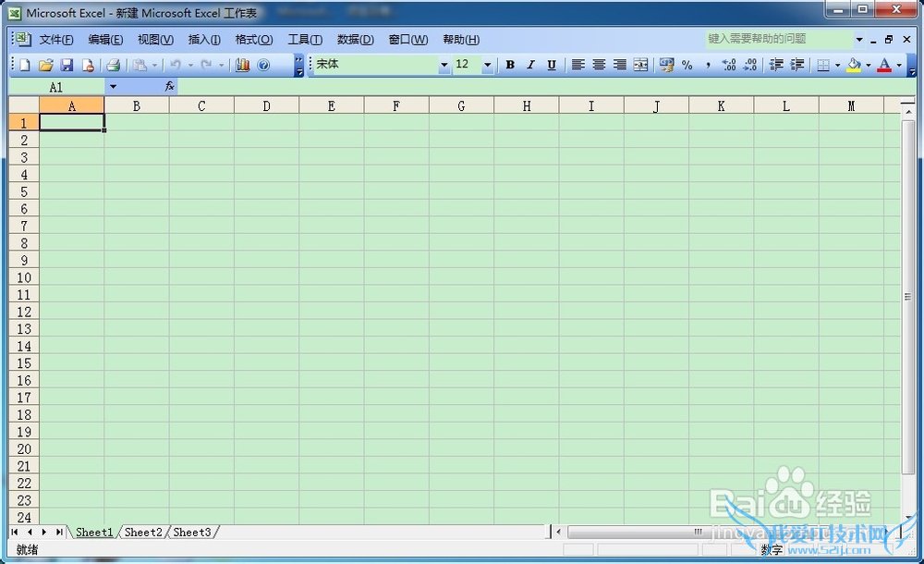Open the 编辑(E) menu
Image resolution: width=924 pixels, height=564 pixels.
tap(105, 40)
